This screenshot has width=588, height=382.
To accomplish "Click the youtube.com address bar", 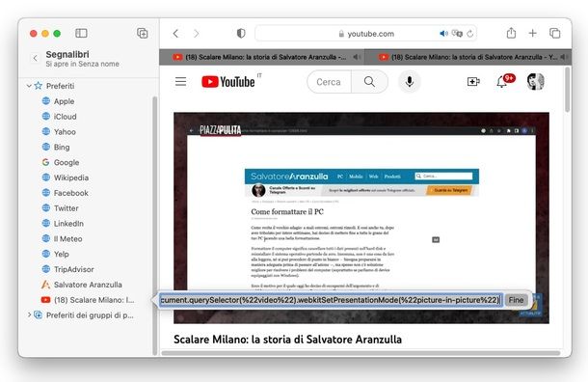I will 366,34.
